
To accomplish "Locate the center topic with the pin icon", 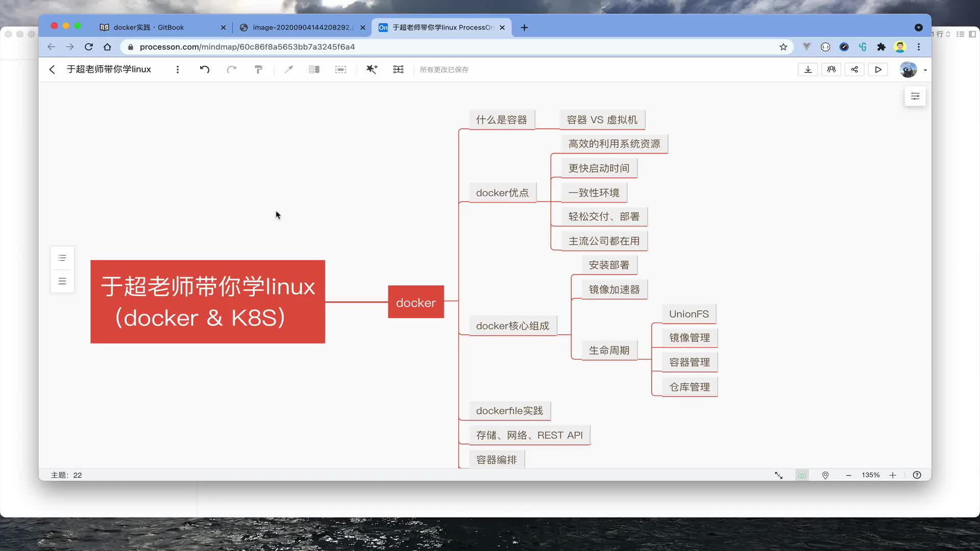I will click(x=825, y=475).
